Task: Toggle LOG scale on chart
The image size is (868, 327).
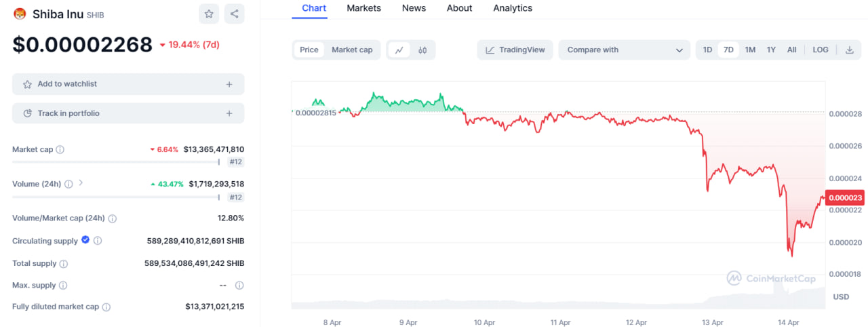Action: [x=821, y=50]
